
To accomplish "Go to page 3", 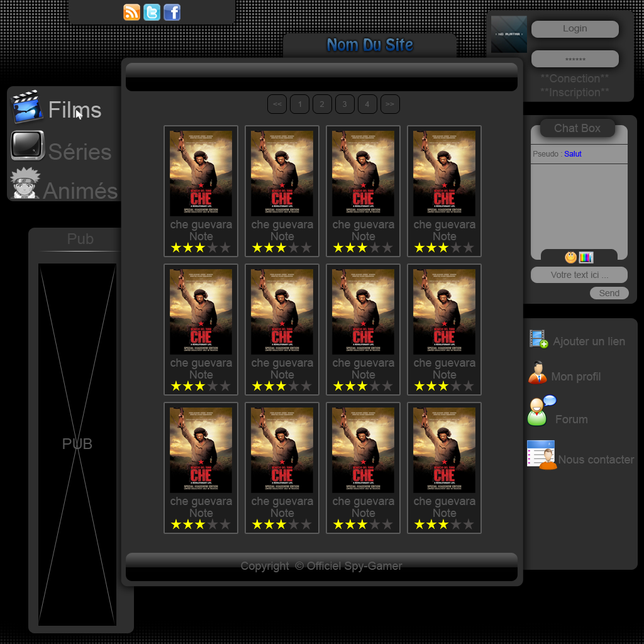I will tap(345, 104).
